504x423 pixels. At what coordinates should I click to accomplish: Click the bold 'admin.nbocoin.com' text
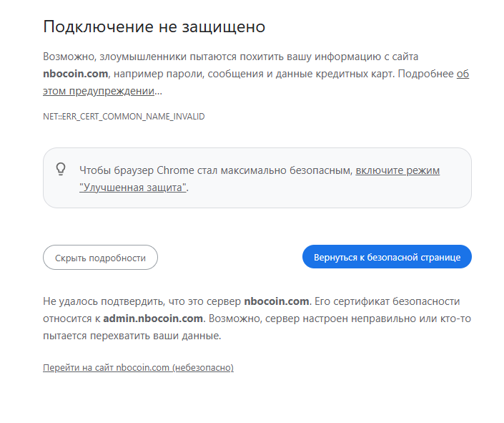[153, 319]
